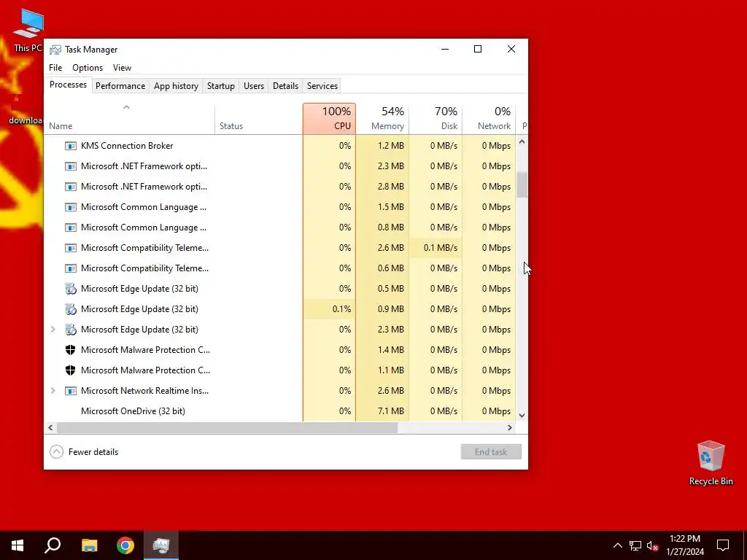Image resolution: width=747 pixels, height=560 pixels.
Task: Click the vertical scrollbar thumb
Action: tap(522, 184)
